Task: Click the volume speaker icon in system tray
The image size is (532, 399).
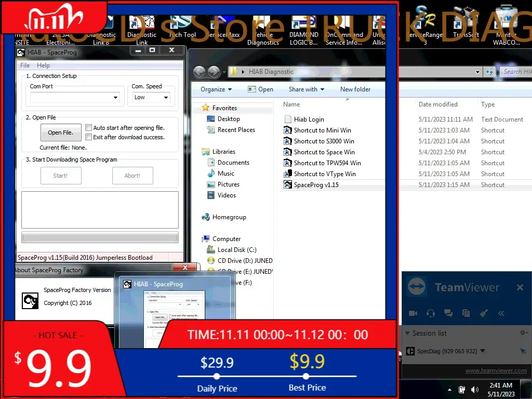Action: [474, 390]
